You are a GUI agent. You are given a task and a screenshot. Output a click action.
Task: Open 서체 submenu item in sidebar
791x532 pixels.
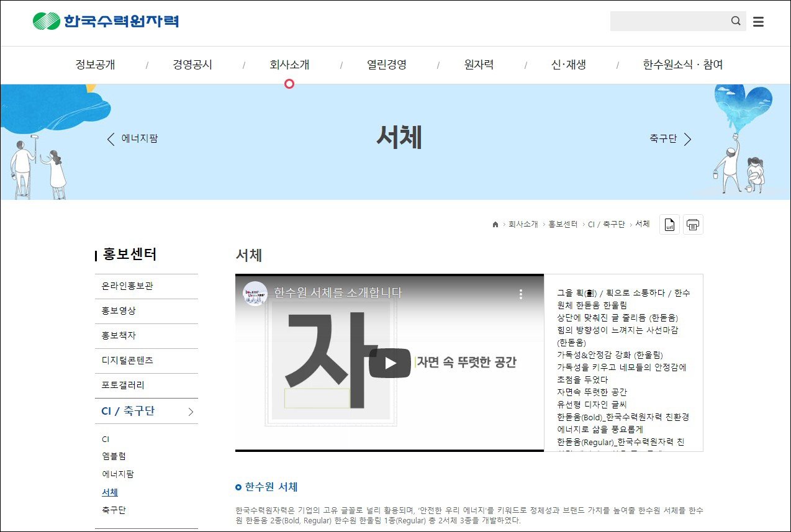point(110,492)
